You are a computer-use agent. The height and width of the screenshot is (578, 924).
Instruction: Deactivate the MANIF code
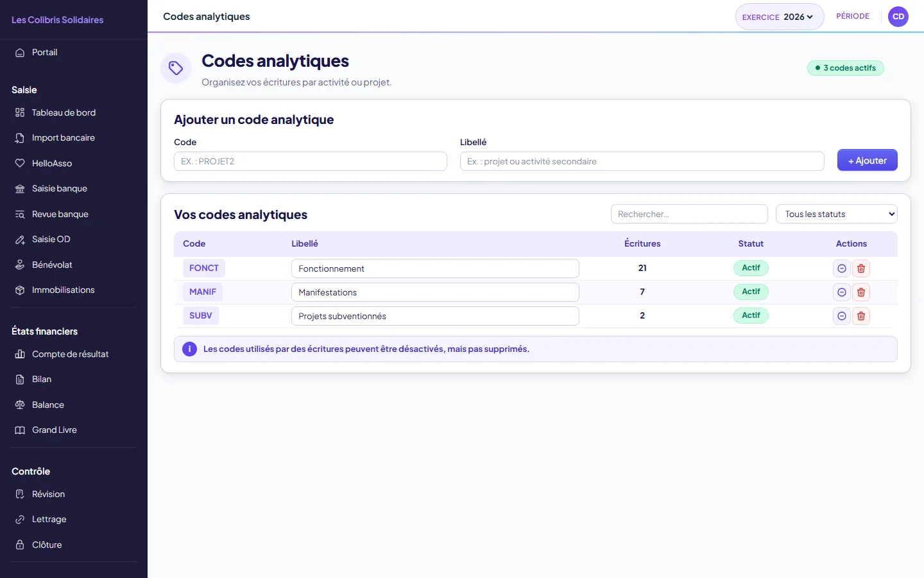(842, 292)
